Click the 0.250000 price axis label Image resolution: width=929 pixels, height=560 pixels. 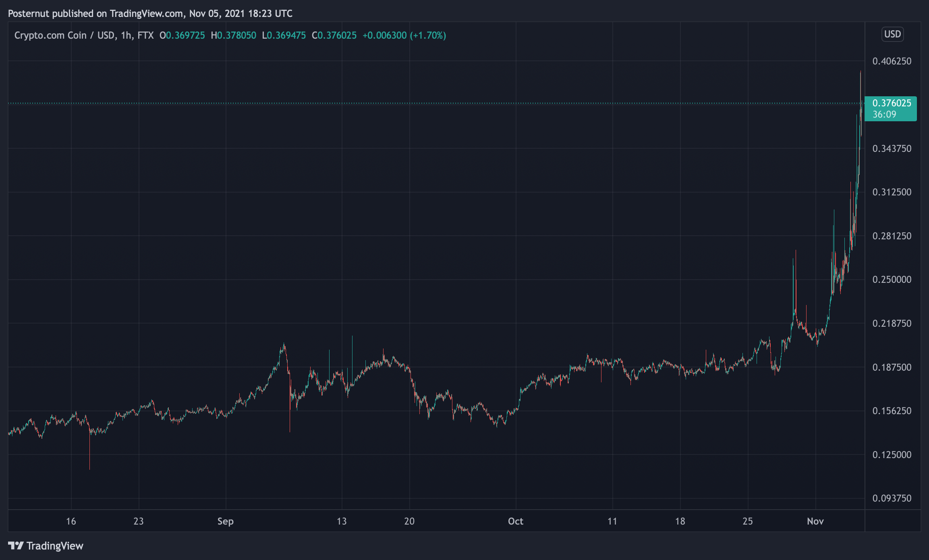coord(892,280)
